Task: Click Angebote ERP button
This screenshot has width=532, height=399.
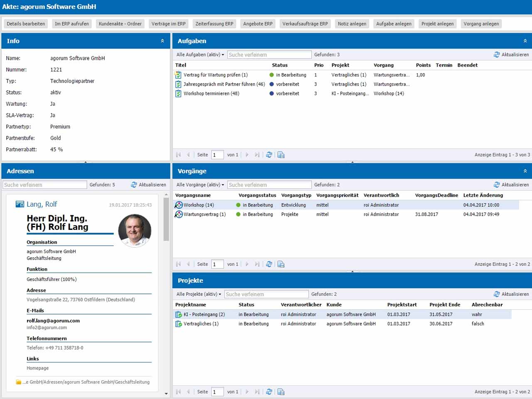Action: (258, 24)
